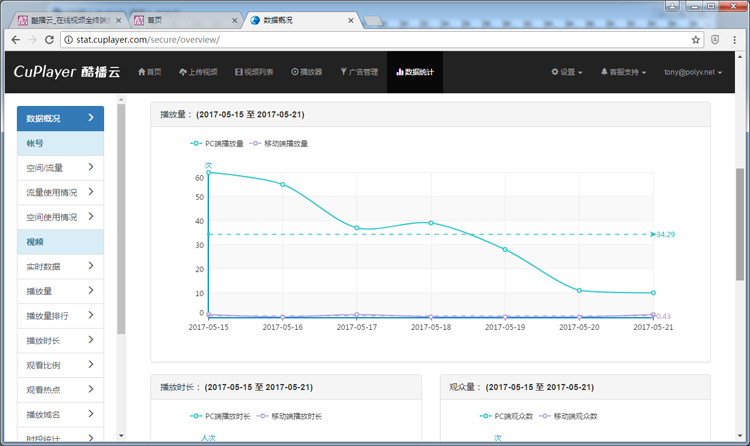
Task: Open 播放量排行 in the sidebar
Action: tap(60, 315)
